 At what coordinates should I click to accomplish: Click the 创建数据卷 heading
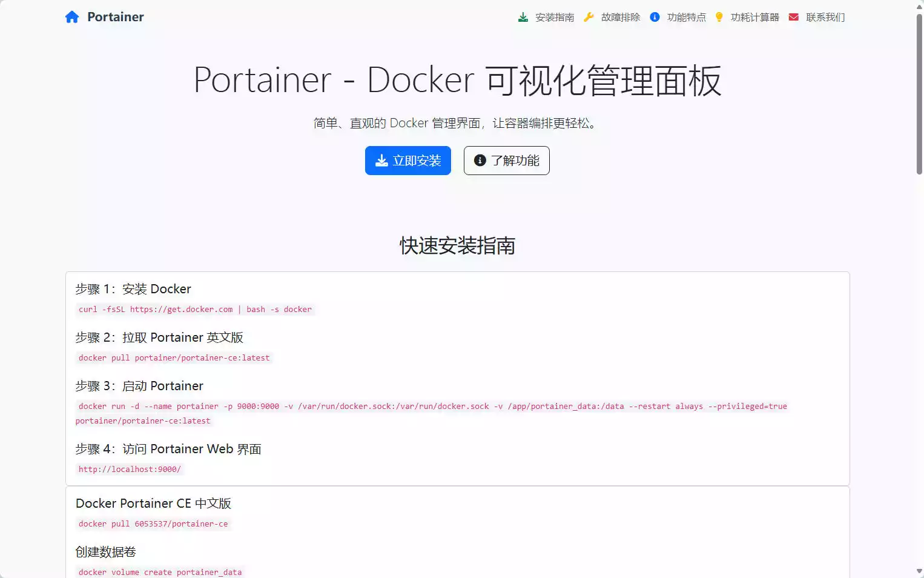(x=105, y=552)
